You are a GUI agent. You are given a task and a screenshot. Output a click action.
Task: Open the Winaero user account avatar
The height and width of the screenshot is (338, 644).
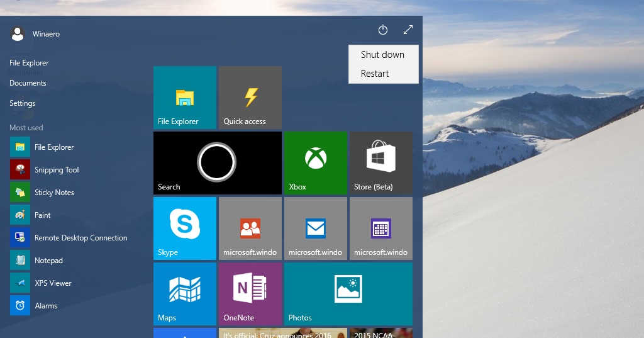point(18,34)
